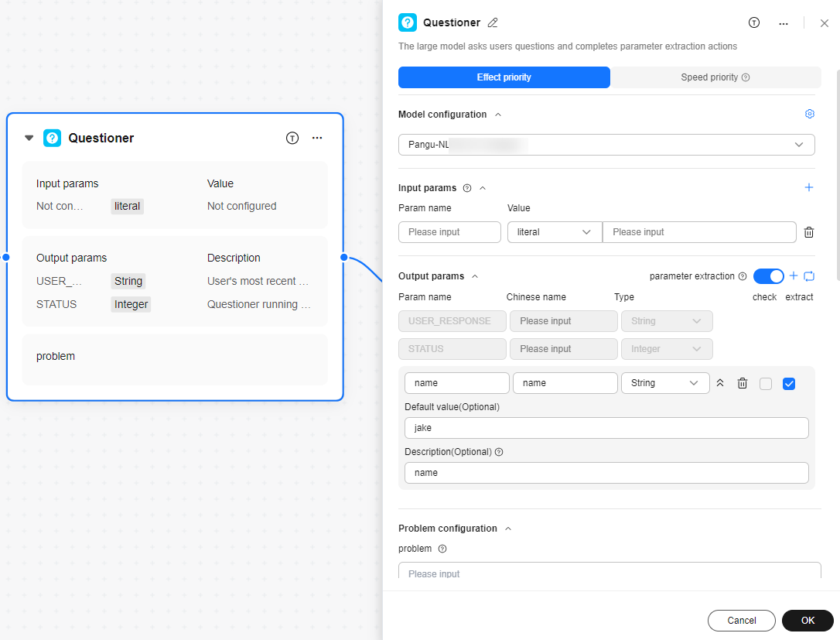Delete the input param row

tap(809, 232)
